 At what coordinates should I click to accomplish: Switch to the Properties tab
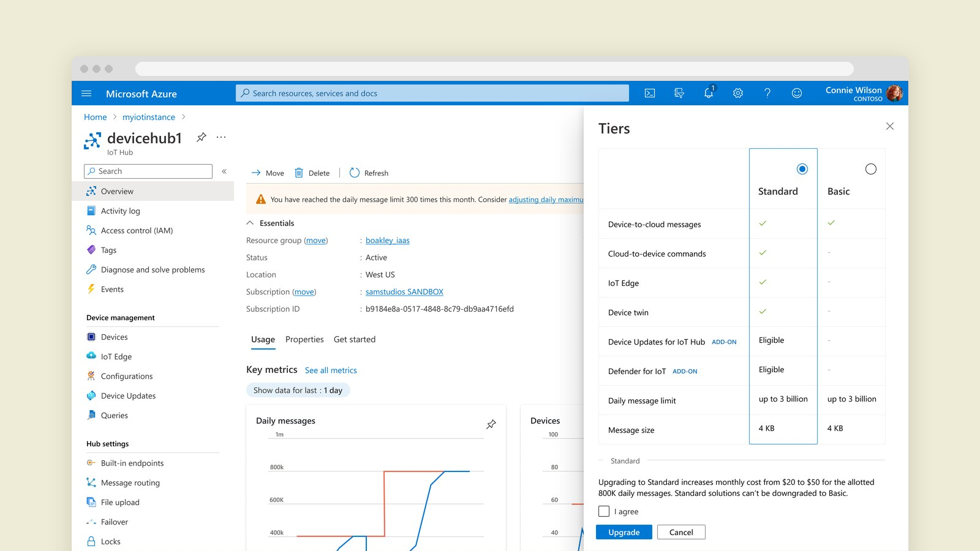(x=304, y=339)
